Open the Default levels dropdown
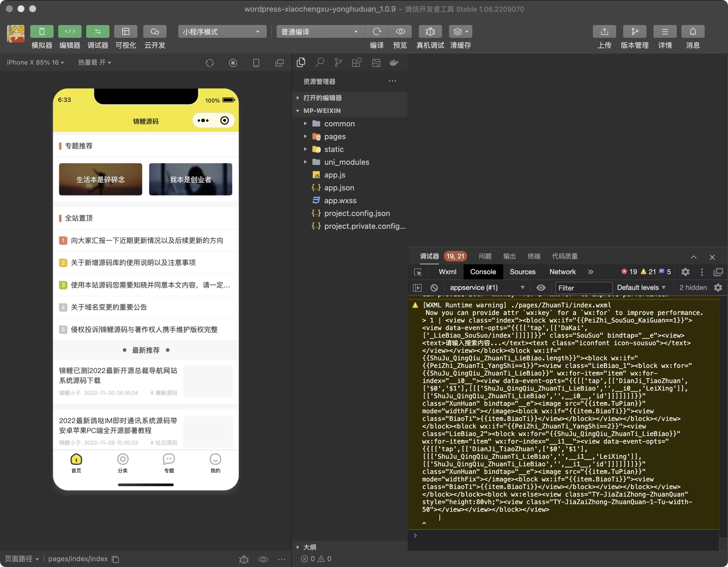The image size is (728, 567). (641, 288)
